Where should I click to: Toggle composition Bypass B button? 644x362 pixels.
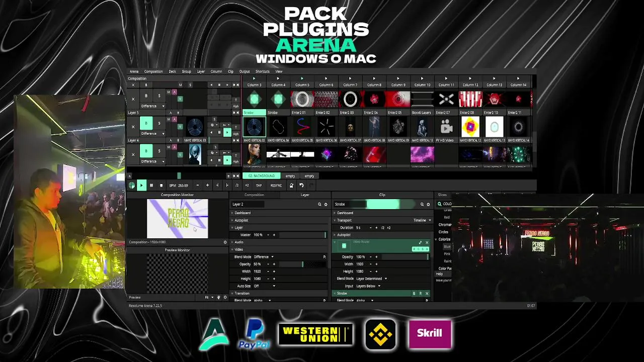pyautogui.click(x=146, y=85)
